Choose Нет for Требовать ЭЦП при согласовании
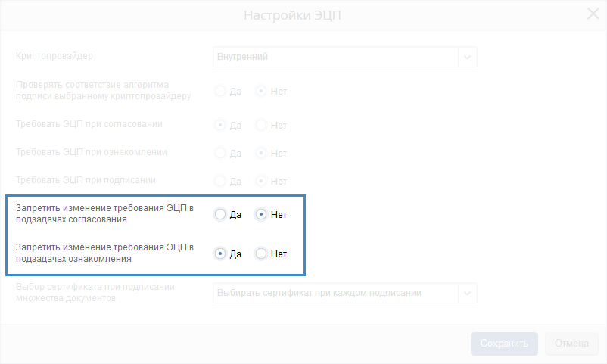Viewport: 607px width, 364px height. pos(261,125)
